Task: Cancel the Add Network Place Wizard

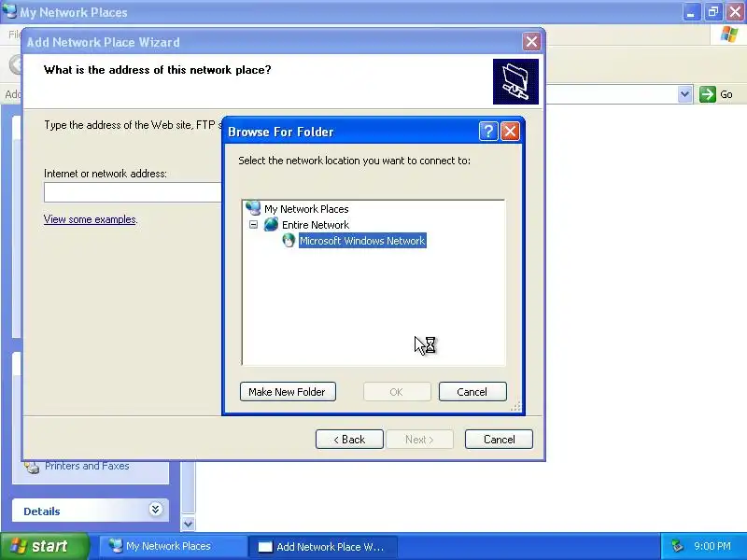Action: (499, 439)
